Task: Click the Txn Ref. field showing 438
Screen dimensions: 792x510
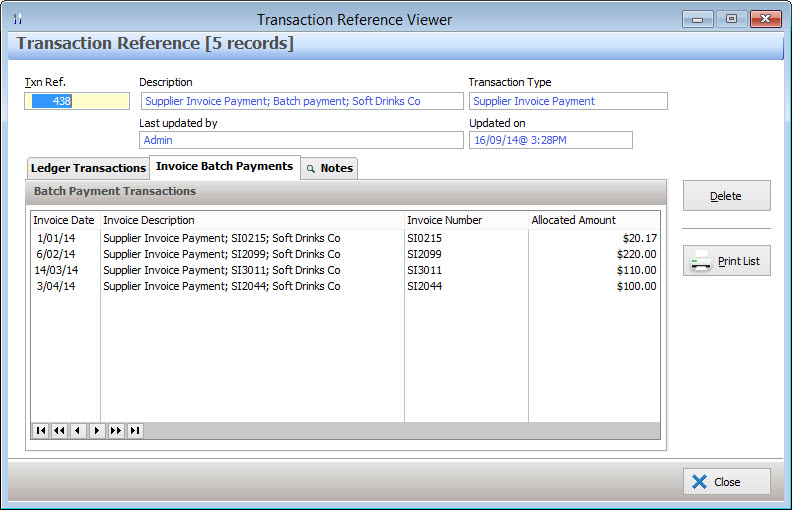Action: pos(77,101)
